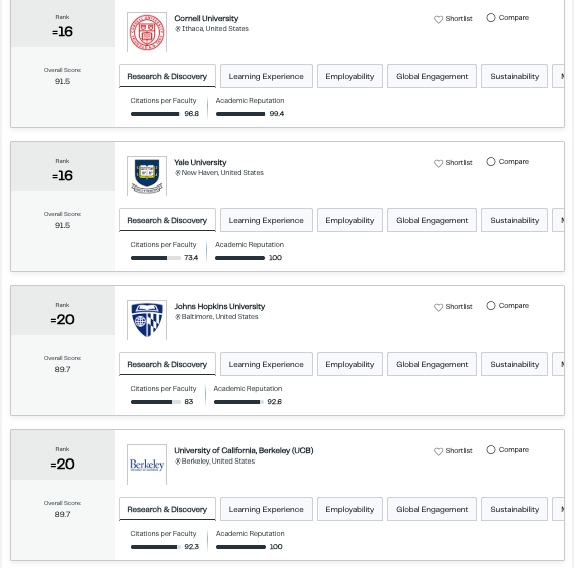
Task: Select Compare radio for Johns Hopkins University
Action: click(491, 306)
